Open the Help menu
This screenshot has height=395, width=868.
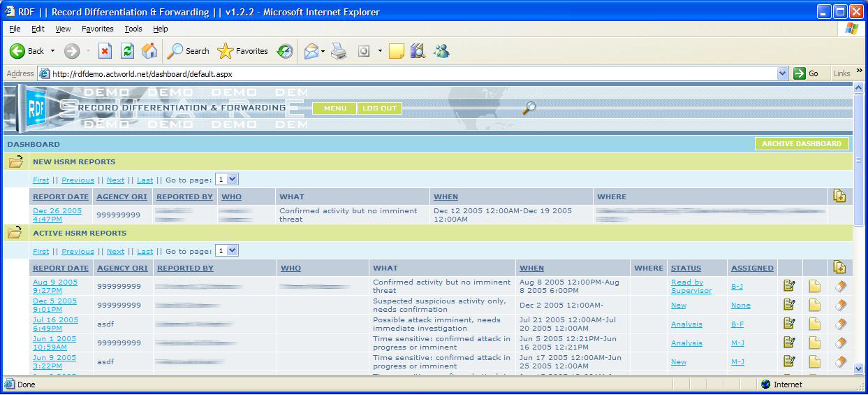(x=161, y=29)
